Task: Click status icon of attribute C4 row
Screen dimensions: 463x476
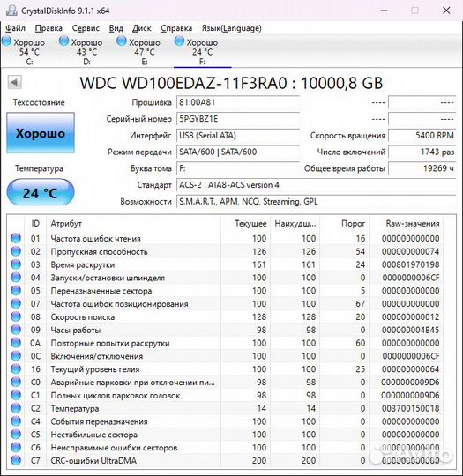Action: pyautogui.click(x=16, y=421)
